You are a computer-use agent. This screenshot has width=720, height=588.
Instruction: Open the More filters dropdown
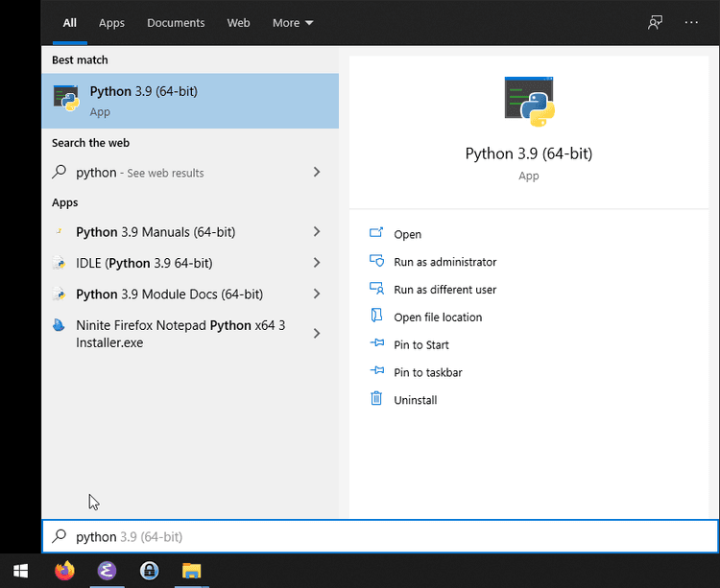tap(293, 23)
